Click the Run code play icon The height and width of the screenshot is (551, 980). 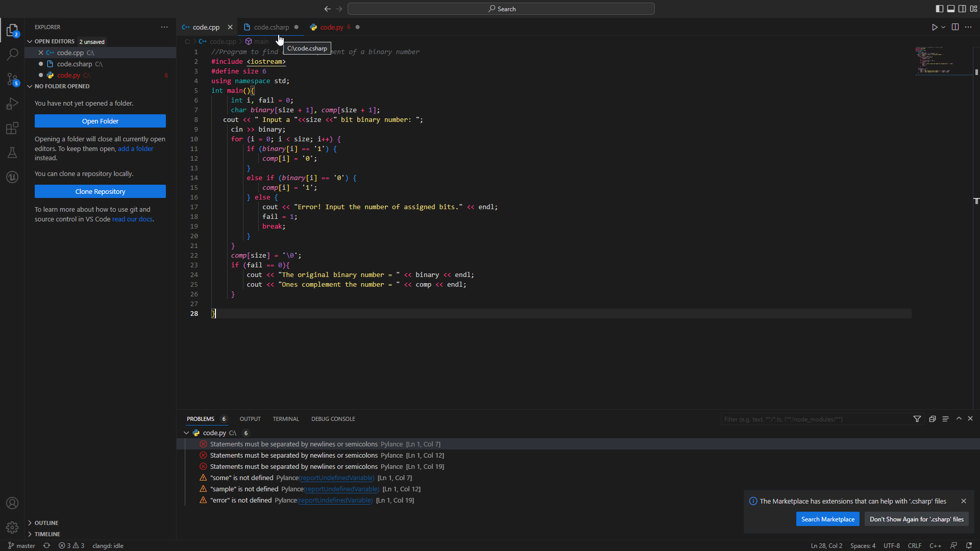pyautogui.click(x=934, y=27)
